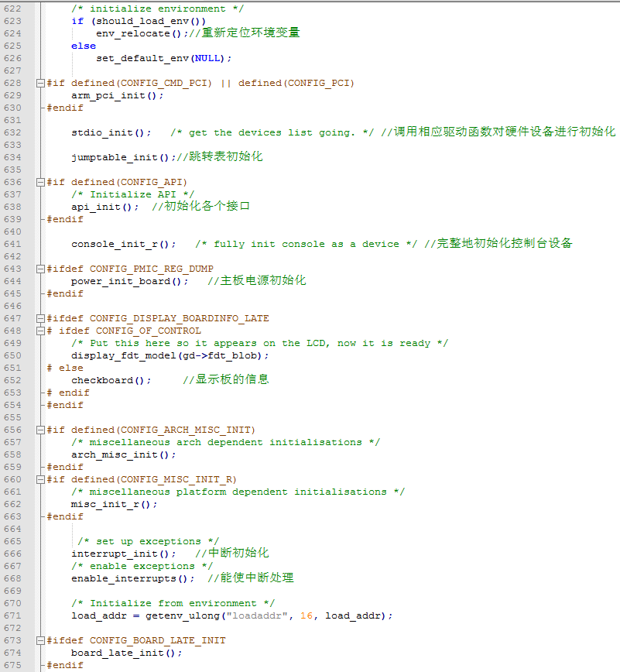
Task: Click line number 671 in the margin
Action: pyautogui.click(x=12, y=615)
